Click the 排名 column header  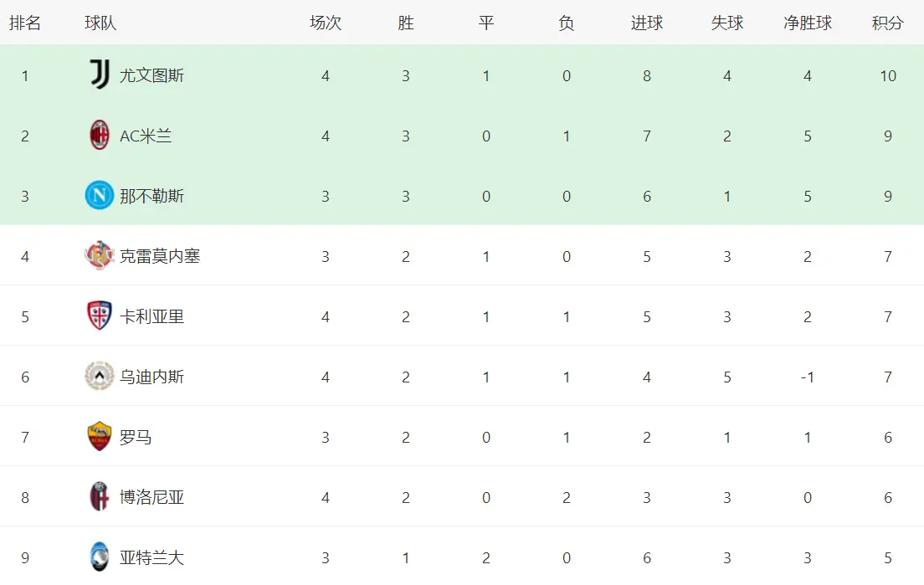tap(25, 23)
